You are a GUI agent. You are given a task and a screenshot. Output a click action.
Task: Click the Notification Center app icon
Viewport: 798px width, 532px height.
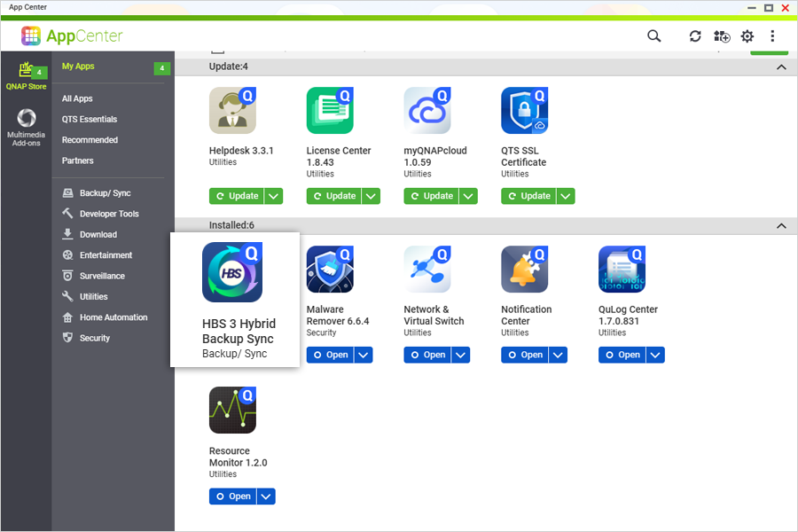pos(525,269)
